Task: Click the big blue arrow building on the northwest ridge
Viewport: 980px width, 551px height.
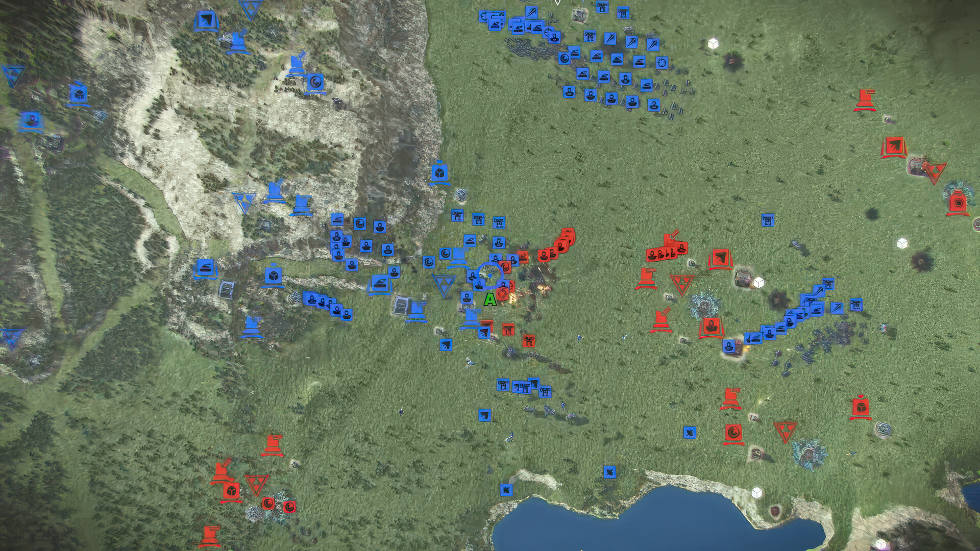Action: point(206,21)
